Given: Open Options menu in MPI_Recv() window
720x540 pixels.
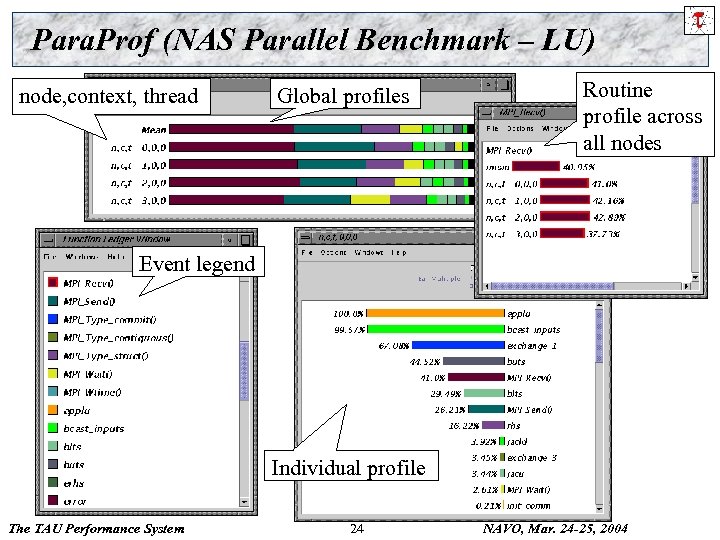Looking at the screenshot, I should pyautogui.click(x=520, y=129).
